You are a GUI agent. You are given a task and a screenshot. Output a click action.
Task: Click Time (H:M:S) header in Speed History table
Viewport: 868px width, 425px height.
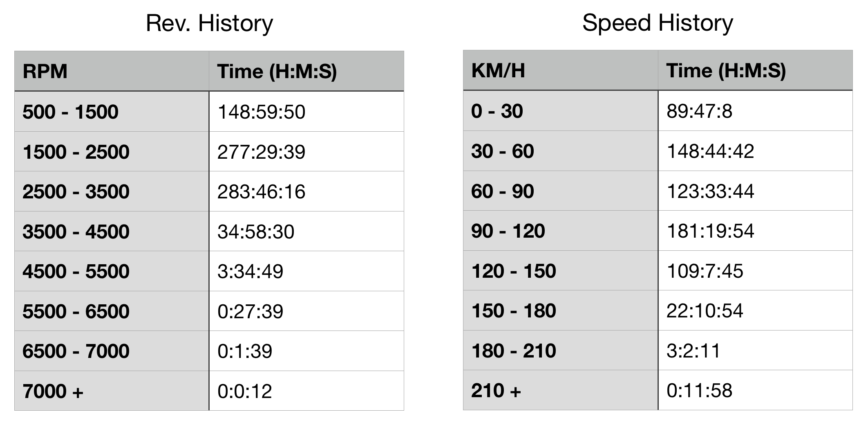click(x=726, y=71)
